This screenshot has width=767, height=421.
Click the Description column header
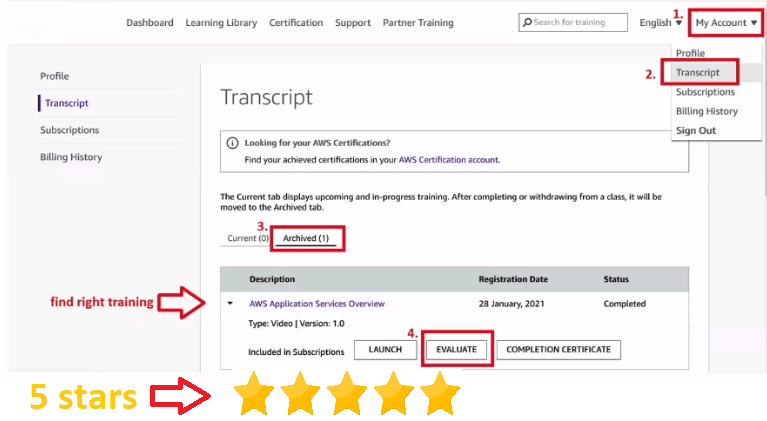(272, 279)
